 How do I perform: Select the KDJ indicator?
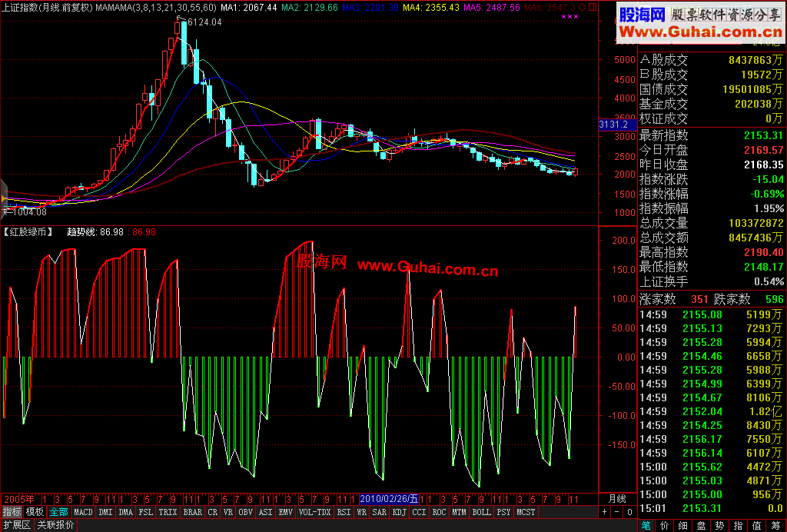tap(399, 512)
